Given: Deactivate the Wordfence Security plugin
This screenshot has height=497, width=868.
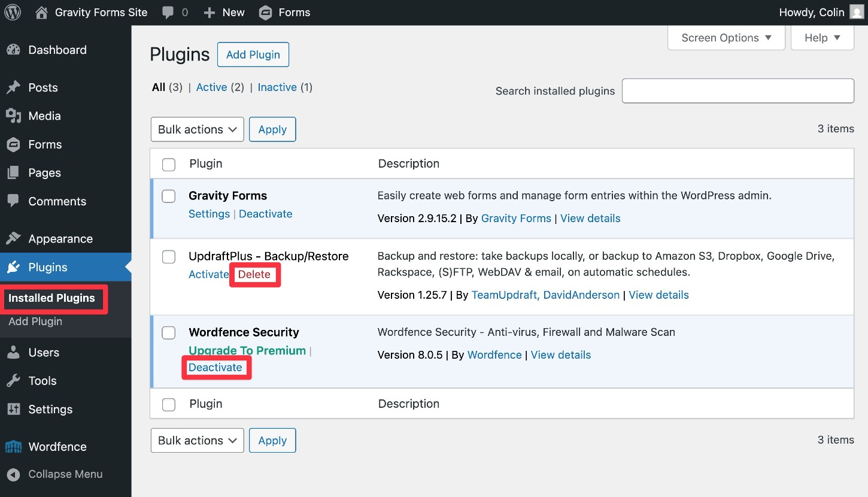Looking at the screenshot, I should point(216,367).
